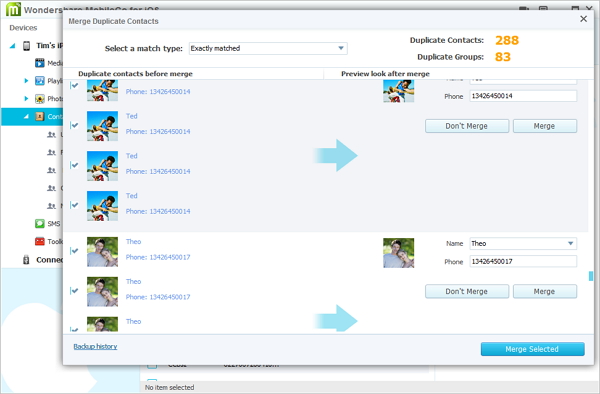The width and height of the screenshot is (600, 394).
Task: Click the Merge Selected button
Action: [x=532, y=349]
